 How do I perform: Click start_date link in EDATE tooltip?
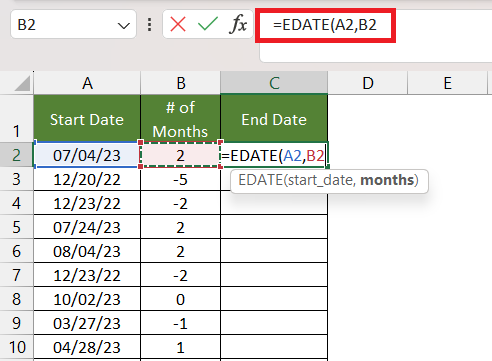(321, 180)
